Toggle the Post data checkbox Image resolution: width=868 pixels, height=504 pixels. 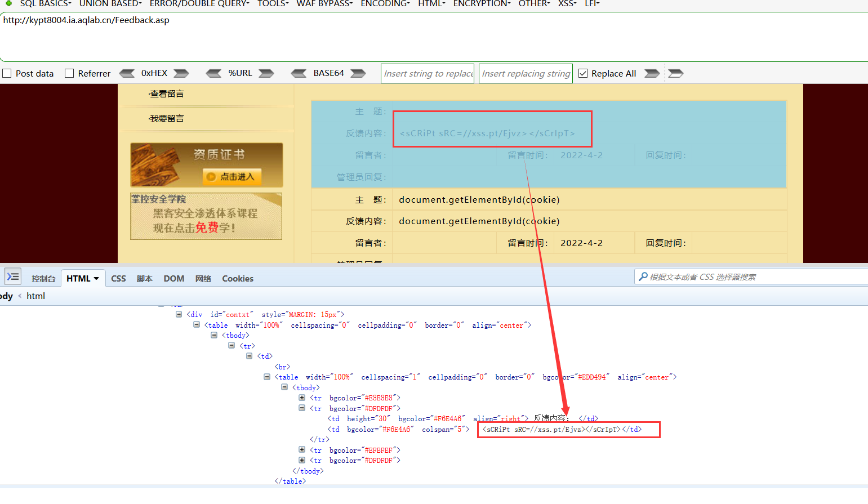[x=7, y=73]
